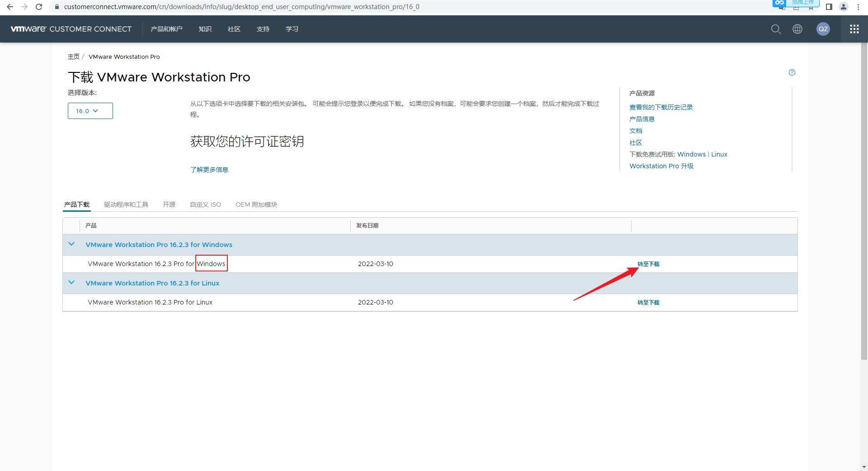Click the VMware Customer Connect logo

(71, 29)
